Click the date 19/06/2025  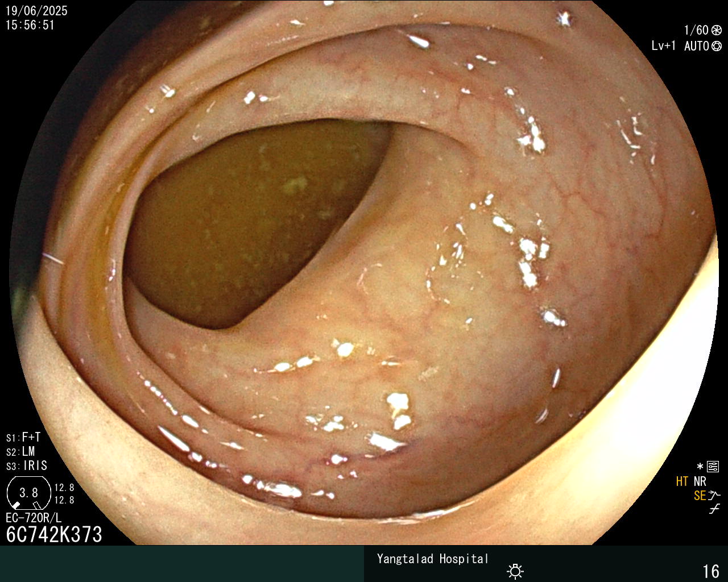pyautogui.click(x=36, y=11)
